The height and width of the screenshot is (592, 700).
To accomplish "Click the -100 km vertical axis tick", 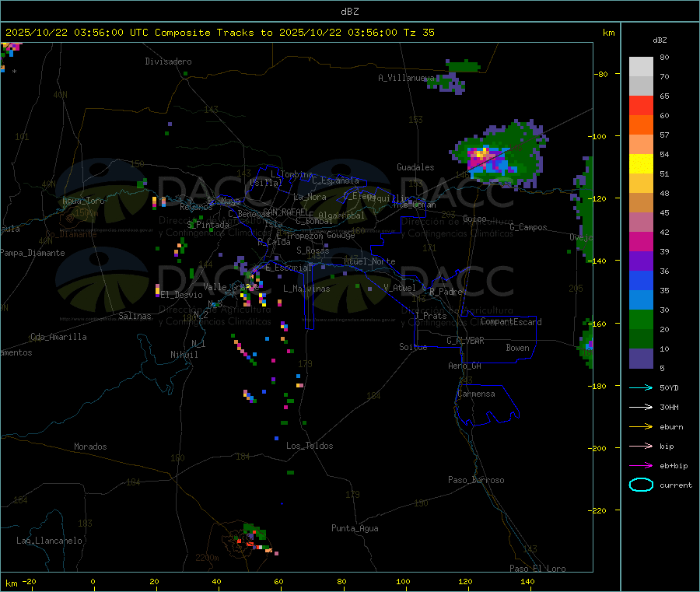I will (x=598, y=136).
